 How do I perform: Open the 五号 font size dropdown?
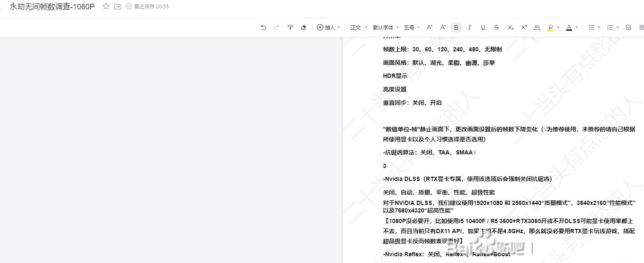(412, 27)
